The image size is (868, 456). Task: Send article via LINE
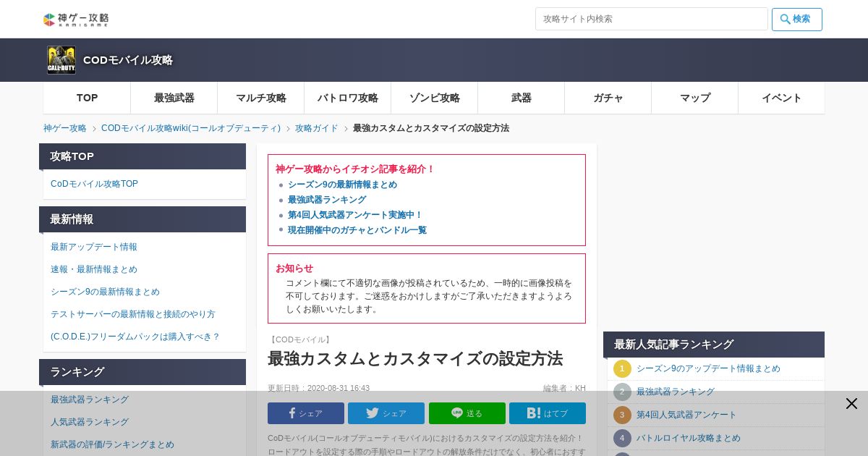click(x=467, y=413)
